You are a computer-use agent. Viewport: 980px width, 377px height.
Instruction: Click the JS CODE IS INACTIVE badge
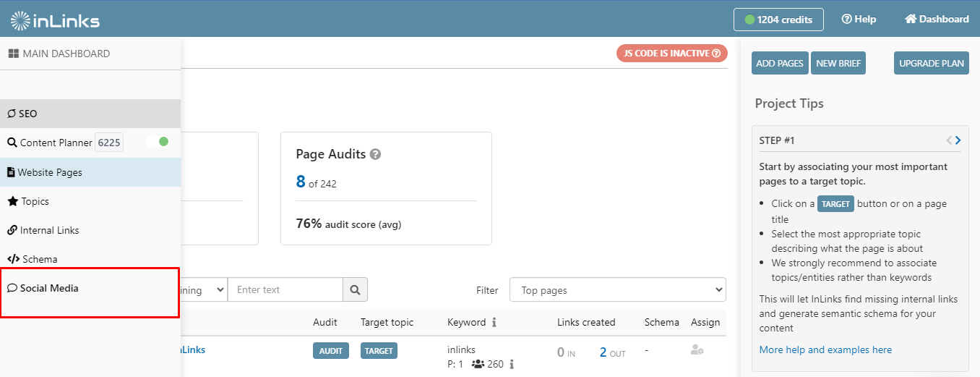[671, 54]
